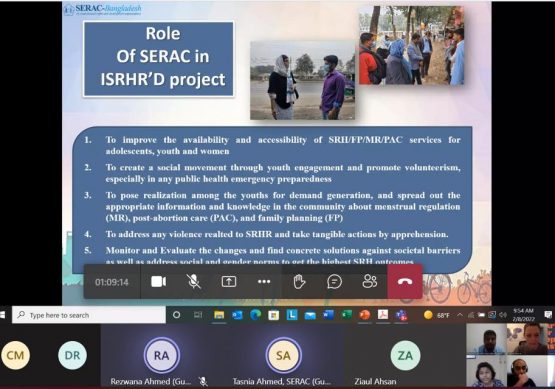555x389 pixels.
Task: Expand the hidden system tray icons chevron
Action: tap(459, 315)
